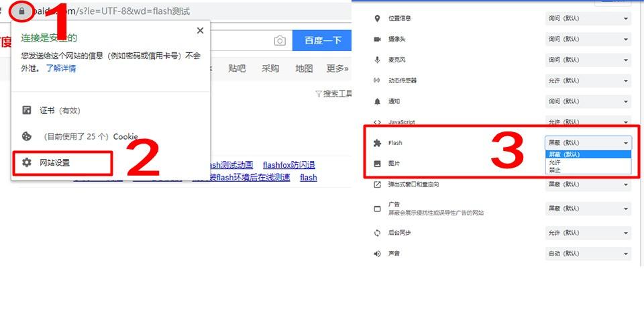Click the background sync icon
Screen dimensions: 644x322
tap(377, 233)
